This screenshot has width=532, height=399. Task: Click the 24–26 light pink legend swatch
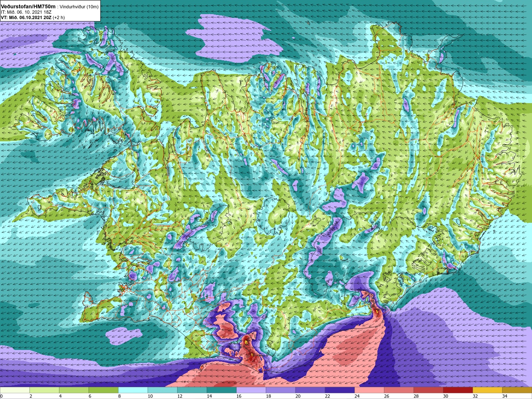tap(369, 390)
